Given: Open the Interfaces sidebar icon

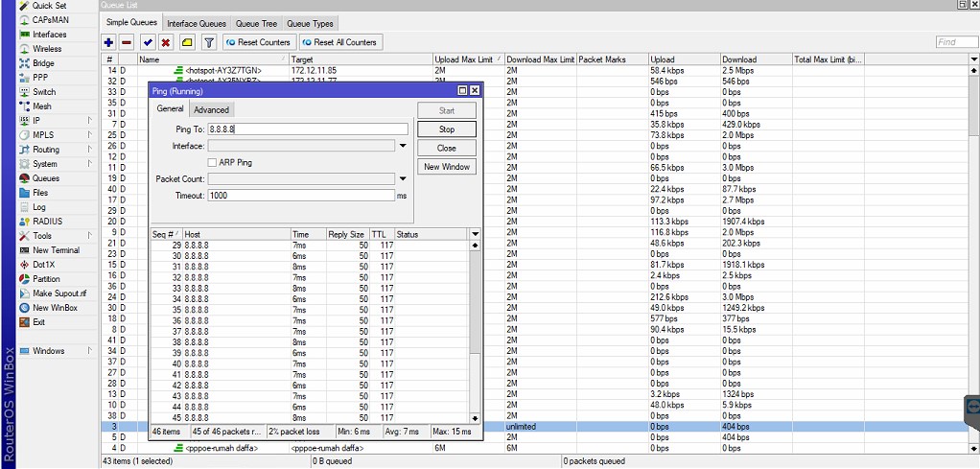Looking at the screenshot, I should coord(24,35).
